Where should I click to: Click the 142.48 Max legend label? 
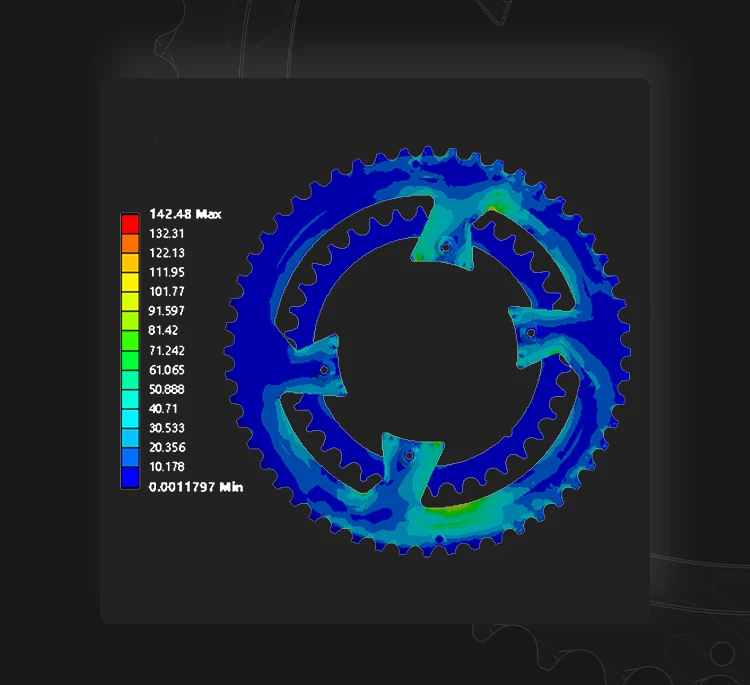pos(185,214)
